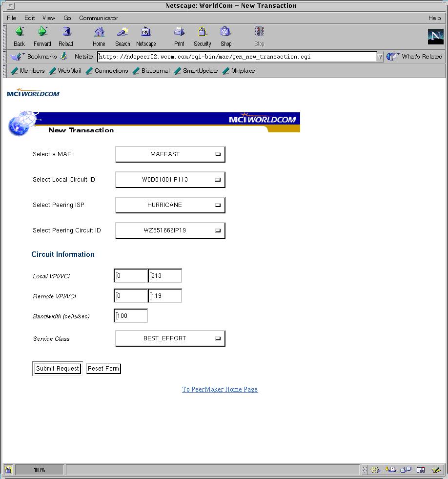Expand the Peering Circuit ID dropdown
Image resolution: width=448 pixels, height=479 pixels.
tap(170, 230)
